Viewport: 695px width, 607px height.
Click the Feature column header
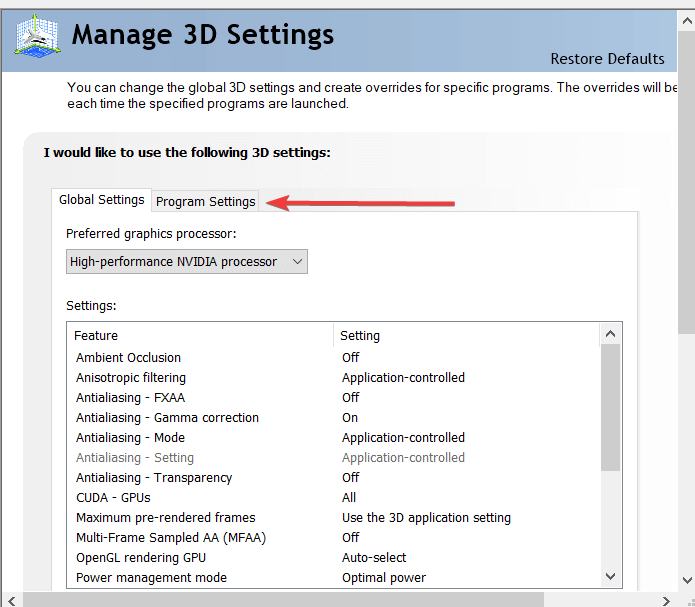(x=200, y=335)
